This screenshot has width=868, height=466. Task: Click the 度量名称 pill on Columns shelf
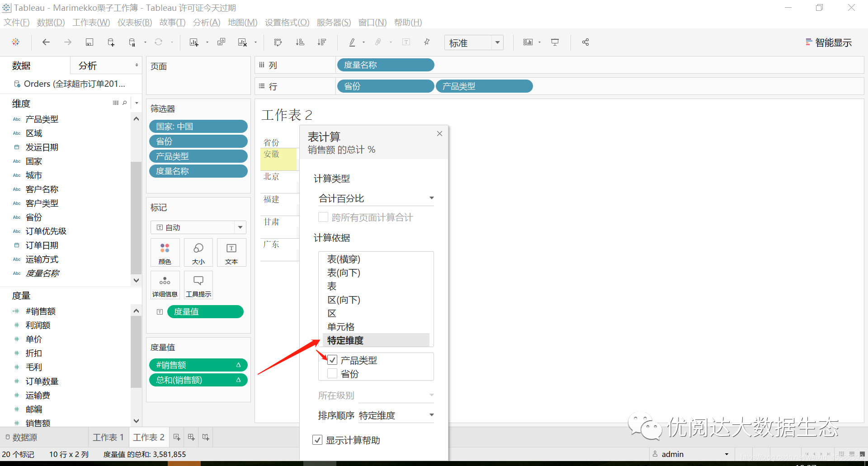point(386,65)
